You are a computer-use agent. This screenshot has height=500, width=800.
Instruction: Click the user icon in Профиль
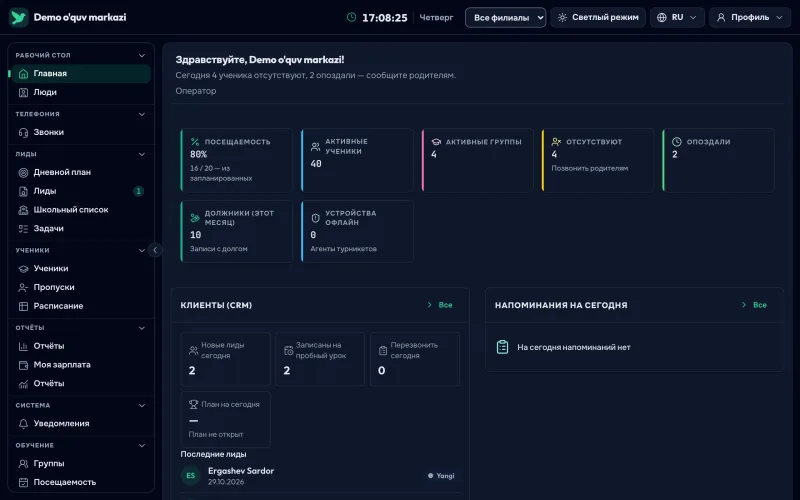(x=721, y=17)
